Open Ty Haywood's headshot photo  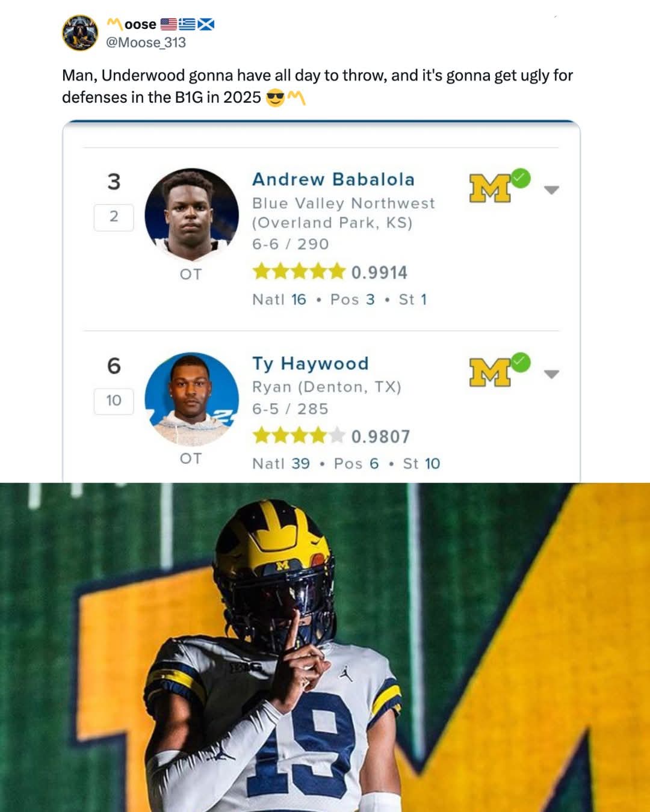pos(191,399)
